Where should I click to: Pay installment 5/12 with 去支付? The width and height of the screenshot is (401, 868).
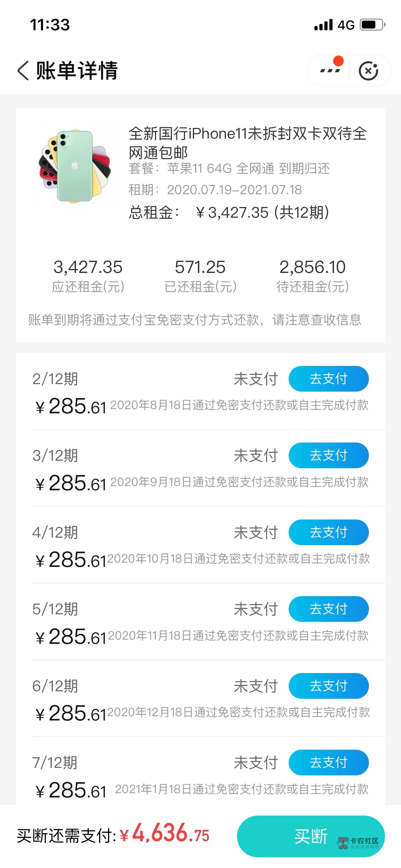328,609
